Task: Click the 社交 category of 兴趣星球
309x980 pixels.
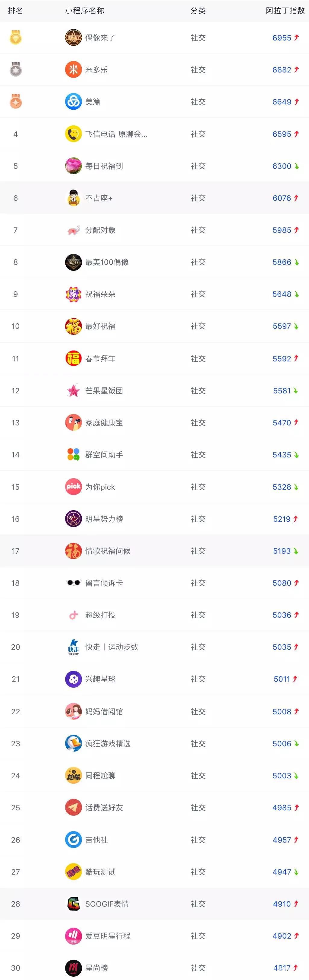Action: [x=198, y=679]
